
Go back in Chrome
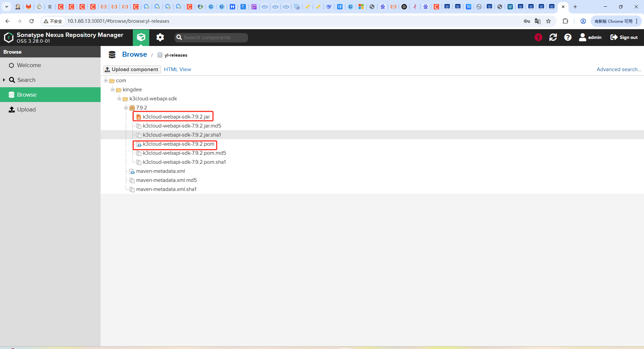pos(7,21)
